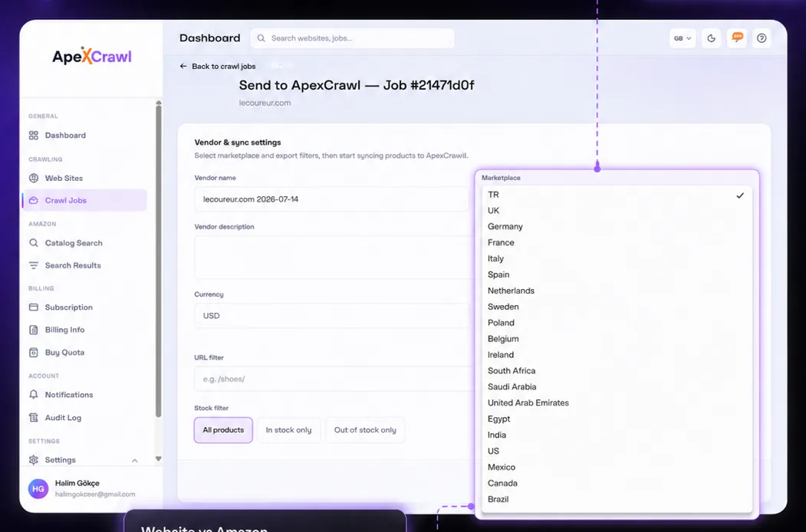The height and width of the screenshot is (532, 806).
Task: Open the feedback chat icon
Action: coord(737,38)
